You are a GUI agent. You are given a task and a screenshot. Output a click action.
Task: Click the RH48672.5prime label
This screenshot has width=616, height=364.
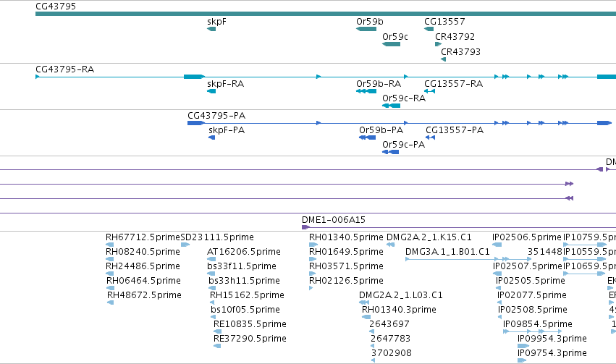(x=144, y=295)
